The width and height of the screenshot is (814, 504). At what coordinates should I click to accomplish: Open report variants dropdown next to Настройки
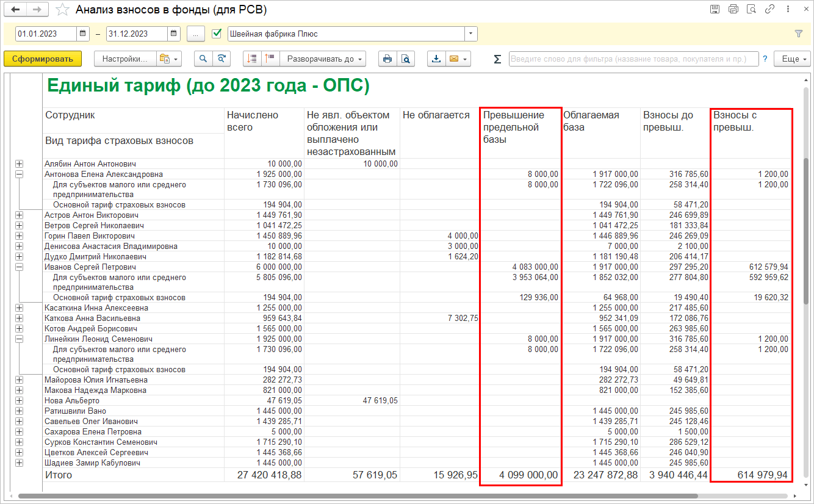pos(170,59)
